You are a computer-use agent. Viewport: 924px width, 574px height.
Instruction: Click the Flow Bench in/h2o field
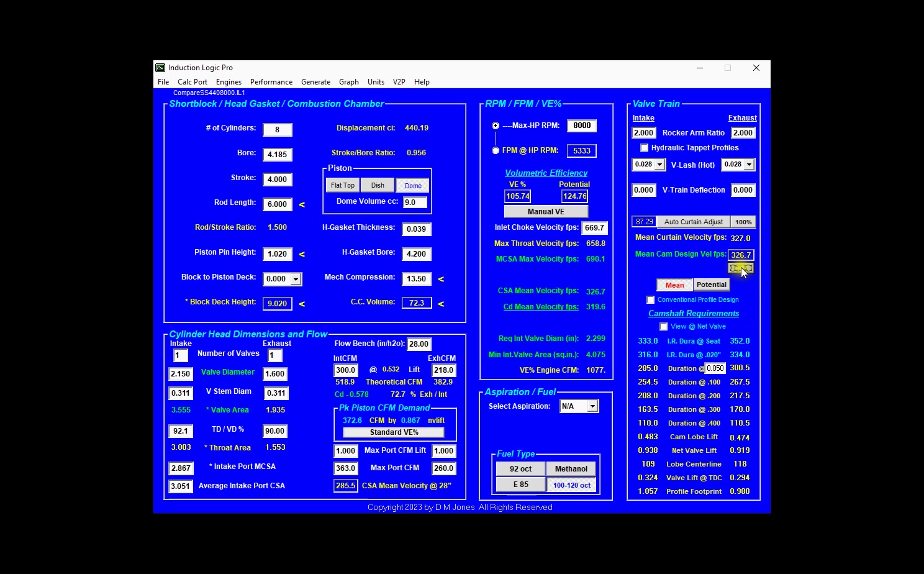tap(419, 344)
